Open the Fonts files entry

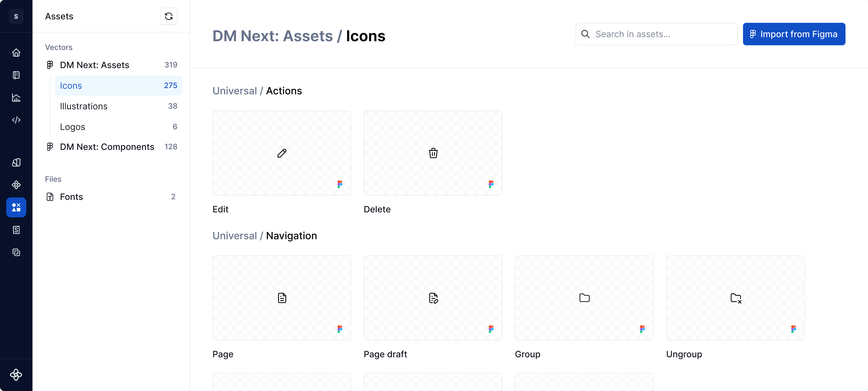click(72, 197)
